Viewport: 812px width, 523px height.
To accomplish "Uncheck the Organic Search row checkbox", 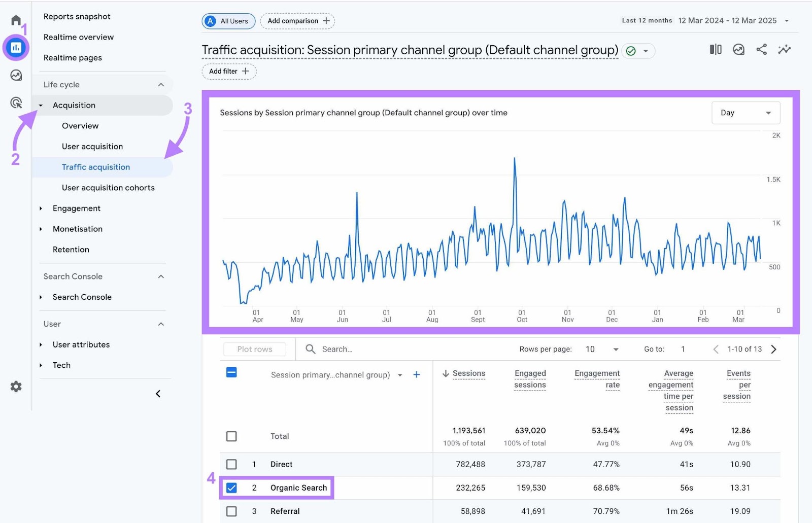I will pyautogui.click(x=232, y=487).
